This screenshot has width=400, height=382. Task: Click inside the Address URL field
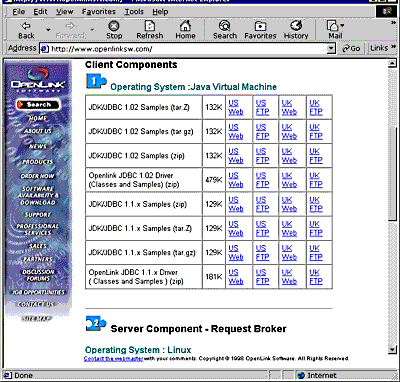[188, 49]
